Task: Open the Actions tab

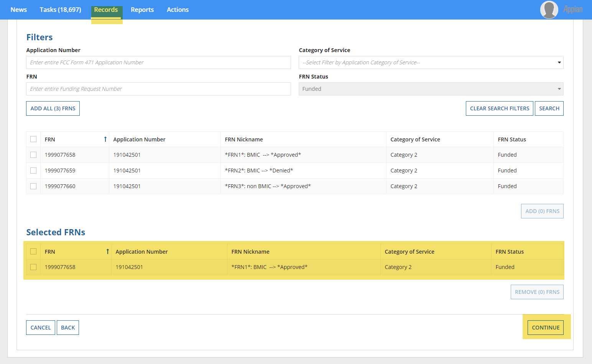Action: 178,10
